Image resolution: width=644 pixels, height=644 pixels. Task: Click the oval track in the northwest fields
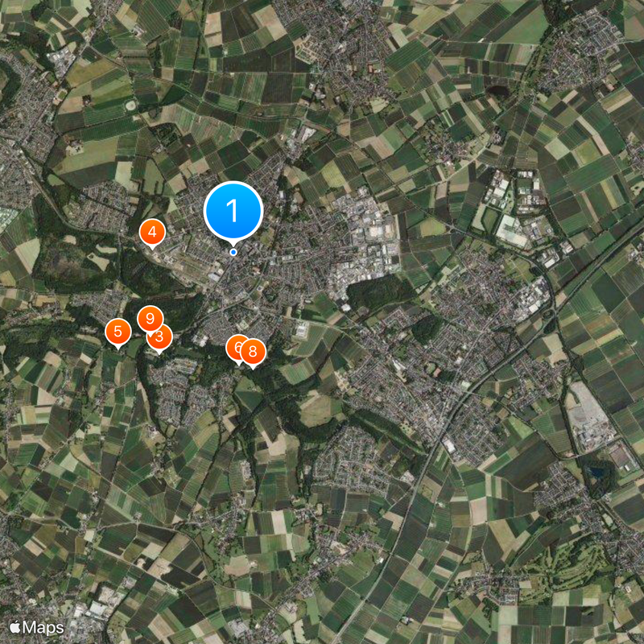(x=131, y=105)
